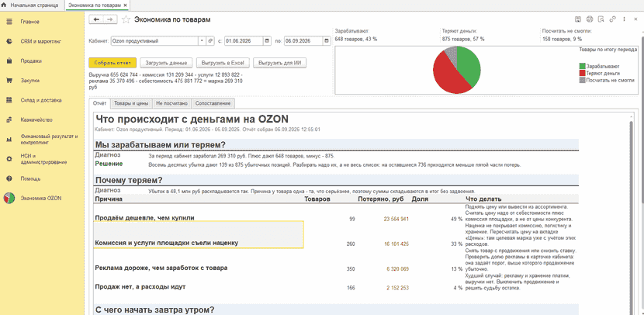Click the green Зарабатывают pie slice
The image size is (644, 315).
click(x=469, y=66)
